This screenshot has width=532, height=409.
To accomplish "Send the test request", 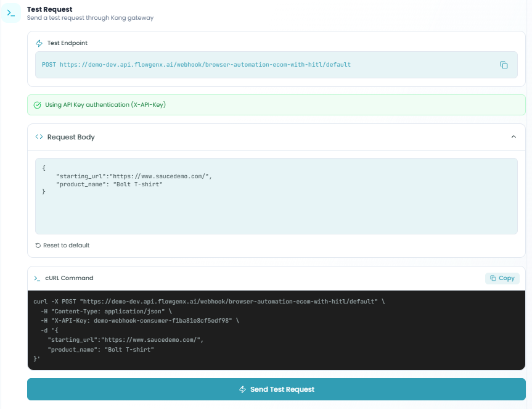I will pos(276,389).
